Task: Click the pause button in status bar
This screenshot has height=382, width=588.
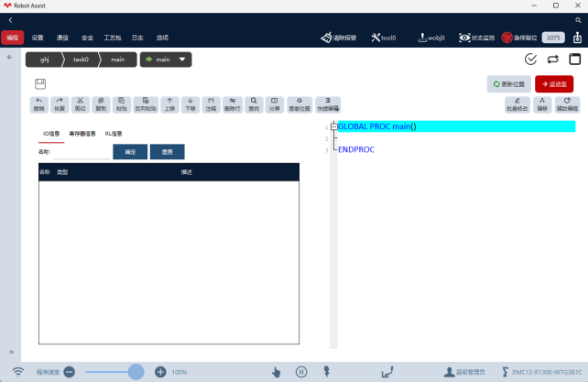Action: pos(301,372)
